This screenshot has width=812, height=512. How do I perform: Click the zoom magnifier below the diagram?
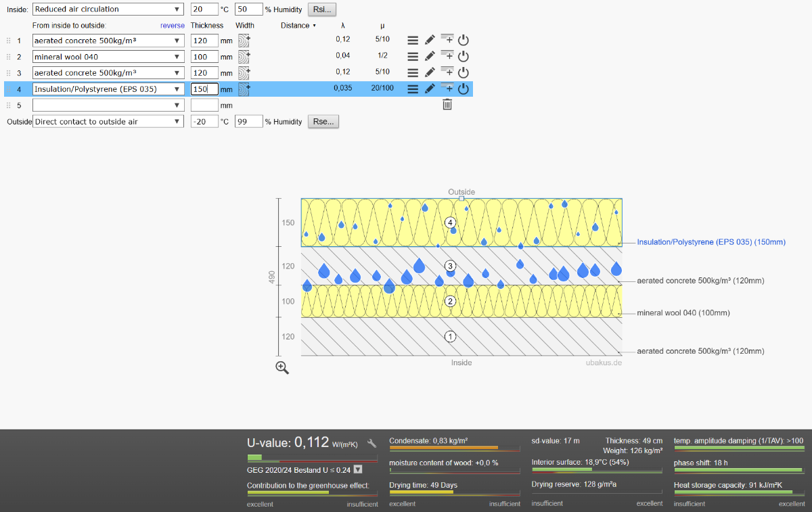pyautogui.click(x=282, y=367)
